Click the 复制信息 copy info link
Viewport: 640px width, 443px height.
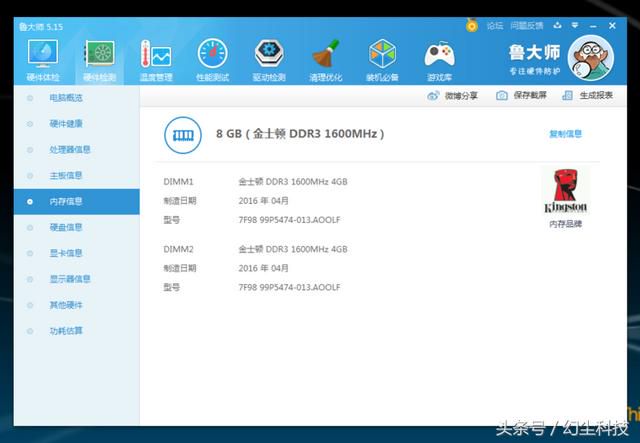click(x=565, y=134)
